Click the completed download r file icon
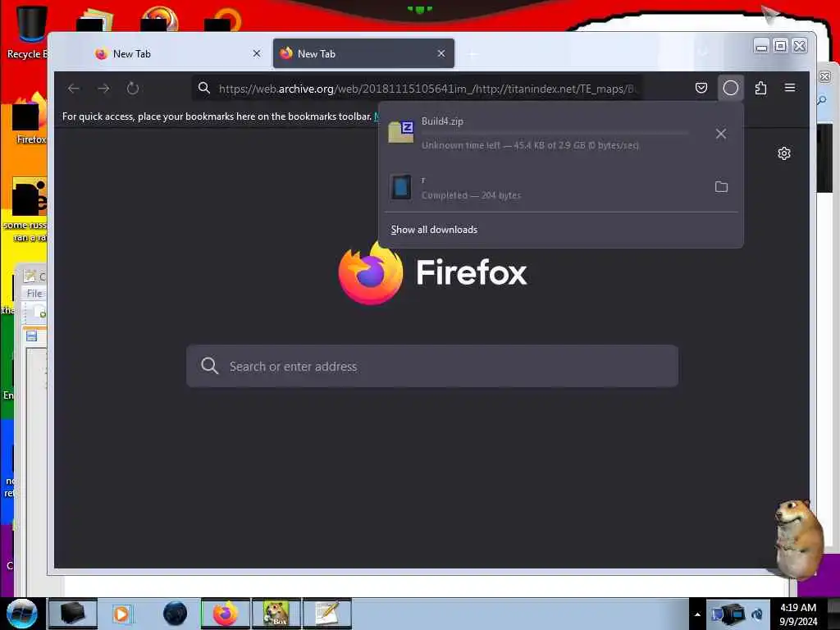Image resolution: width=840 pixels, height=630 pixels. (400, 187)
